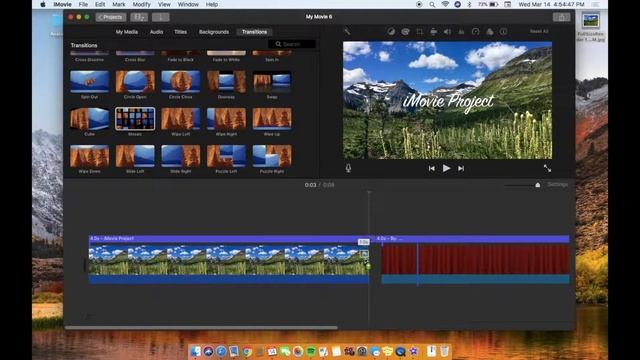
Task: Click the transitions Search field
Action: (x=292, y=44)
